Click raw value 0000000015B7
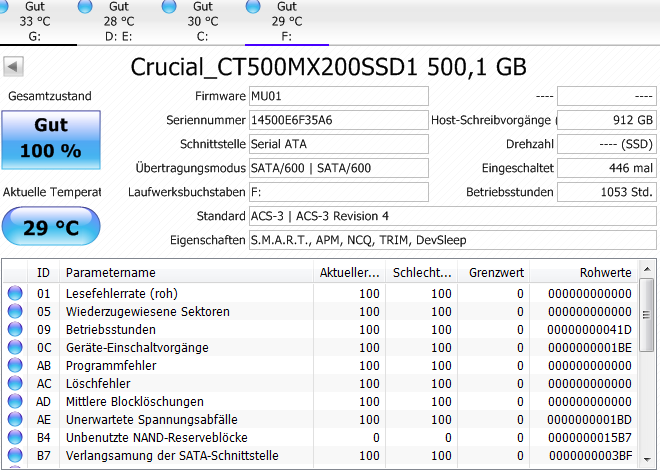This screenshot has height=470, width=660. 590,438
